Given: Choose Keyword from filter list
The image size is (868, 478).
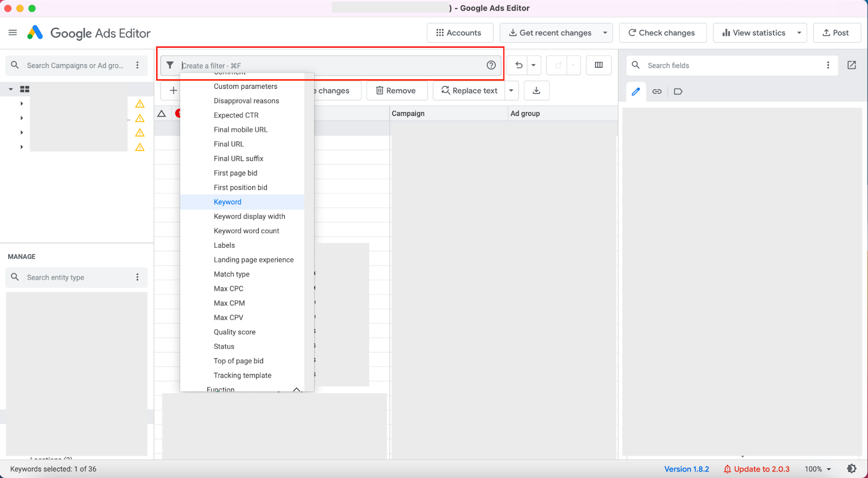Looking at the screenshot, I should [x=242, y=202].
